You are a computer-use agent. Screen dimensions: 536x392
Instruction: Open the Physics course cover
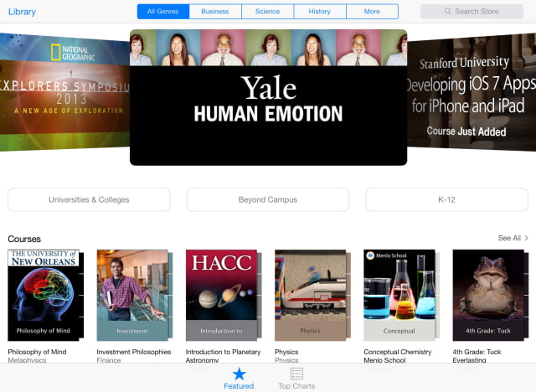point(312,296)
